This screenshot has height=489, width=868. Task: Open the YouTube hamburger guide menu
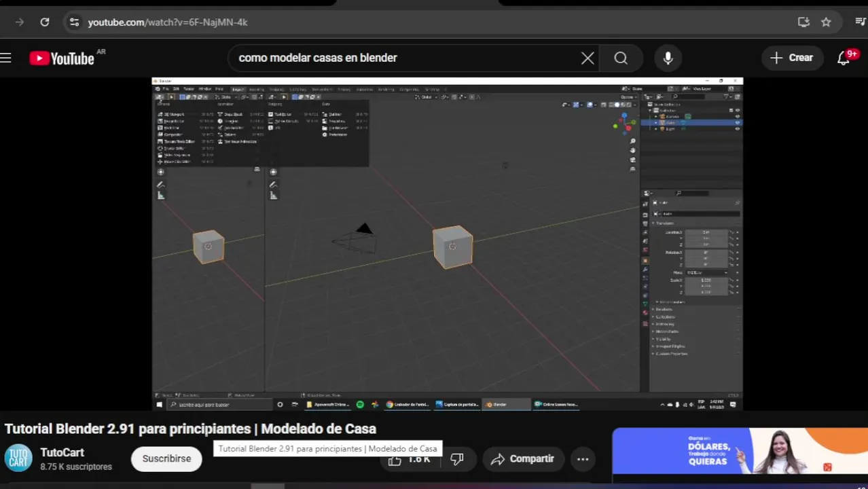6,58
